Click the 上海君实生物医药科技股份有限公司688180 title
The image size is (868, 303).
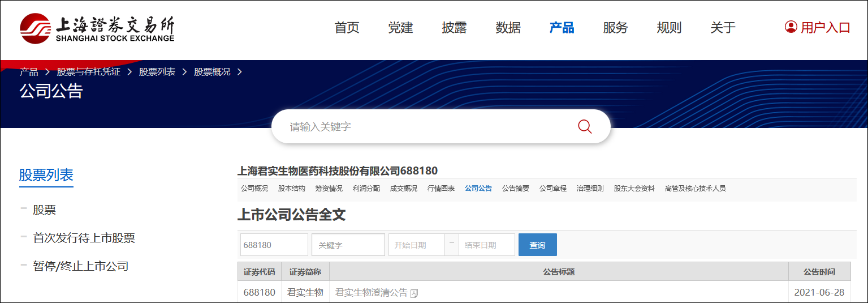coord(338,170)
